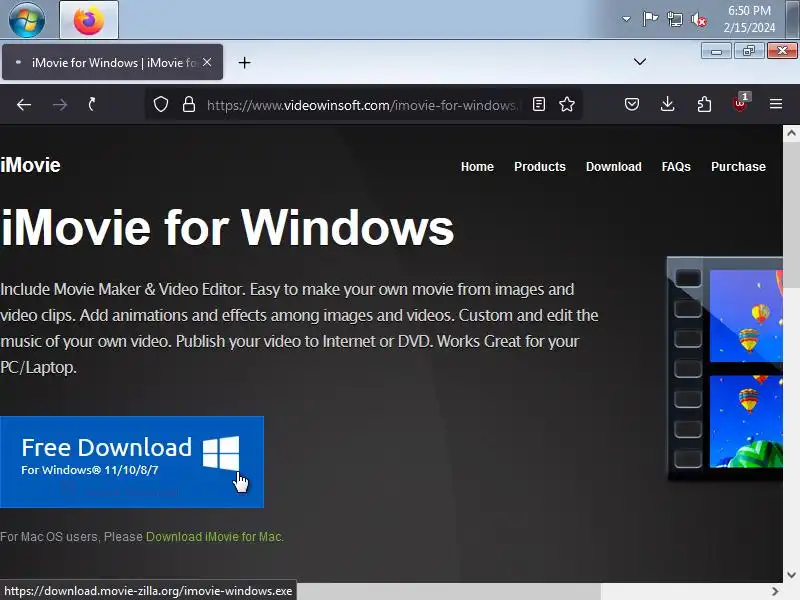Screen dimensions: 800x600
Task: Click the Free Download for Windows button
Action: click(132, 462)
